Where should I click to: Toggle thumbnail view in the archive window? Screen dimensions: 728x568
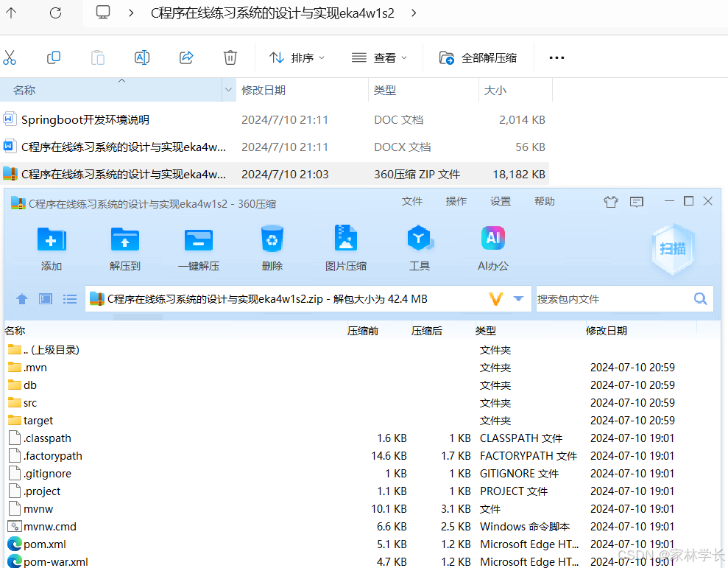(x=45, y=298)
